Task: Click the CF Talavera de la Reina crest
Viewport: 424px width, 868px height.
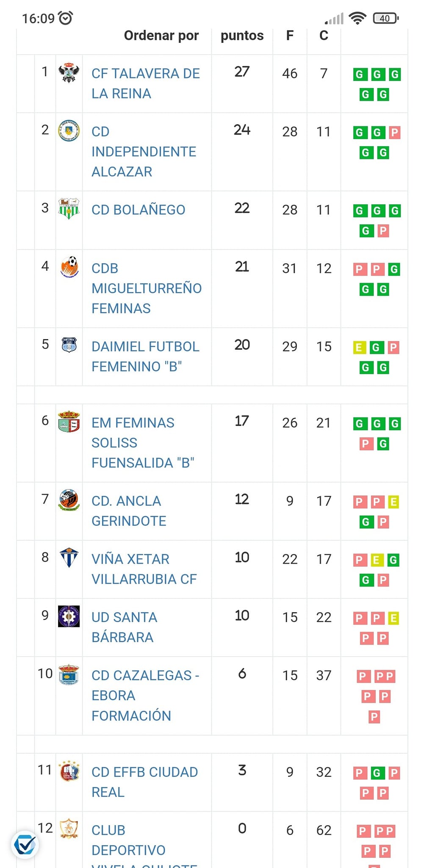Action: [69, 73]
